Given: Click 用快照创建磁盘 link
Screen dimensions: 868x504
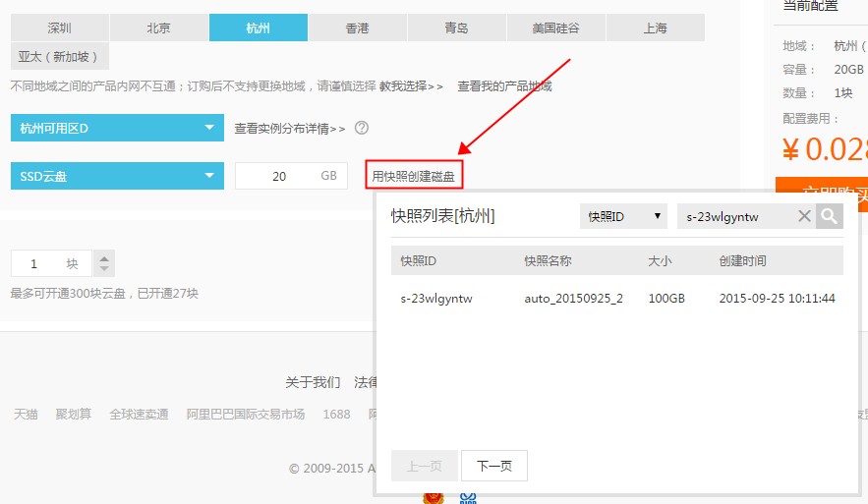Looking at the screenshot, I should point(413,176).
